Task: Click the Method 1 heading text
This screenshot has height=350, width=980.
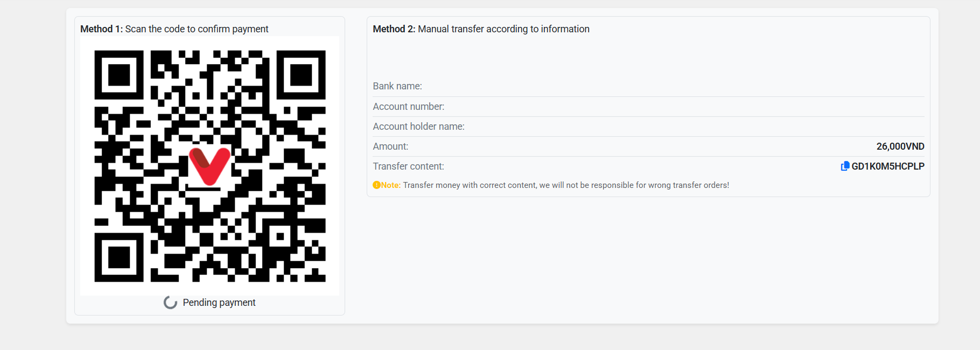Action: coord(174,29)
